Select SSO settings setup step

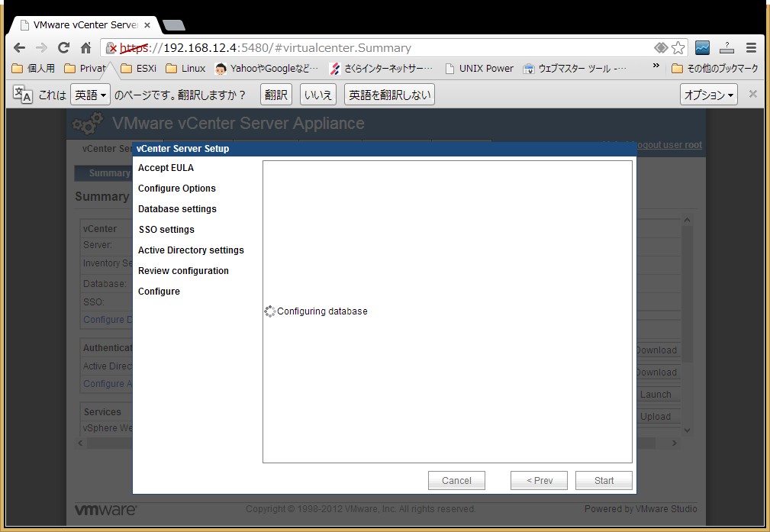pyautogui.click(x=166, y=230)
